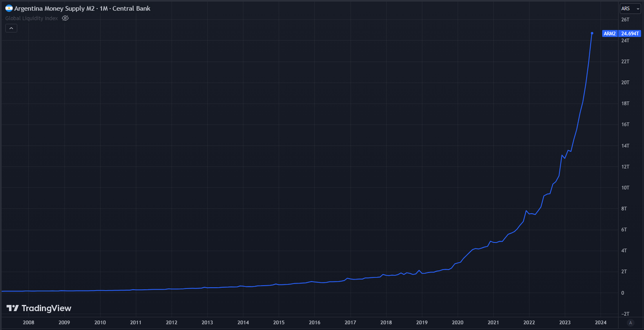644x330 pixels.
Task: Click the 12T label on the price axis
Action: [x=625, y=167]
